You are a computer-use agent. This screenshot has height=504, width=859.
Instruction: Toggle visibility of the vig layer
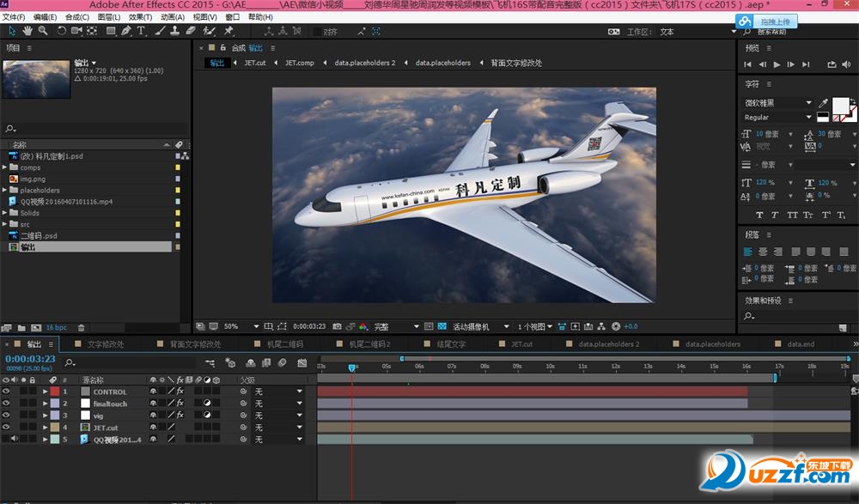coord(7,416)
